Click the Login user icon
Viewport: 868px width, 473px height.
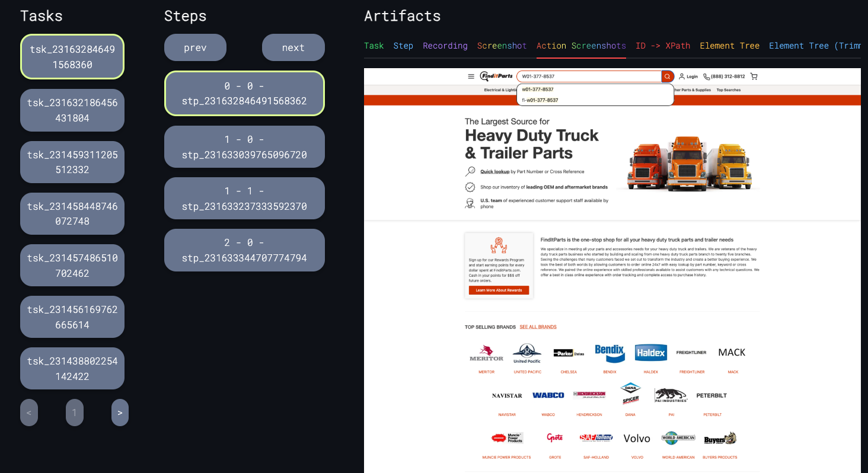coord(682,76)
